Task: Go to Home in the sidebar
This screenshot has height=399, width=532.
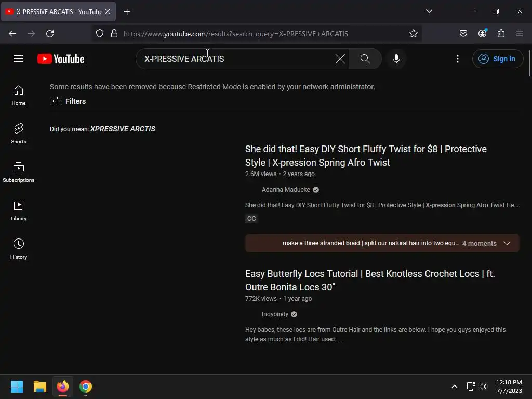Action: [19, 96]
